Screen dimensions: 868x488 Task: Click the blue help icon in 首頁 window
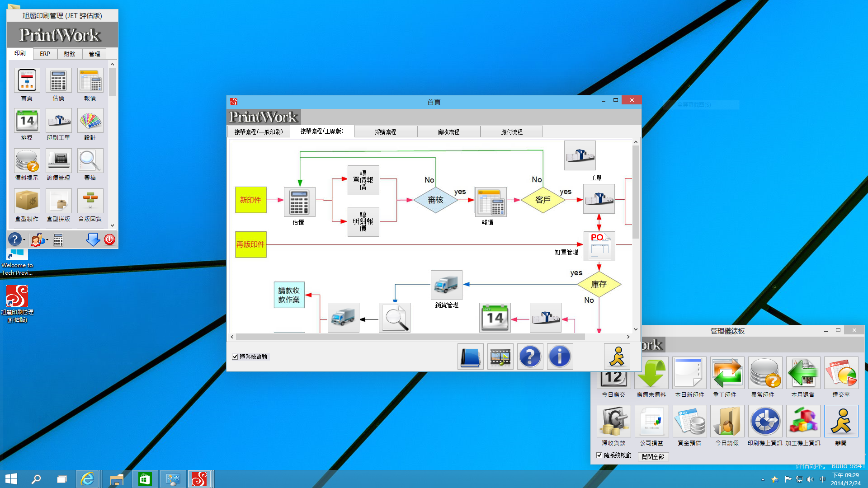530,357
